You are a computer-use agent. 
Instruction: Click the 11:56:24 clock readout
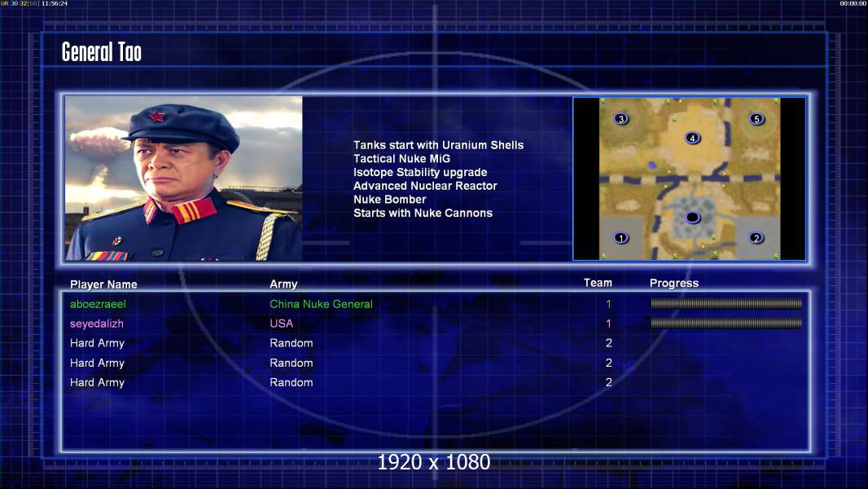55,3
